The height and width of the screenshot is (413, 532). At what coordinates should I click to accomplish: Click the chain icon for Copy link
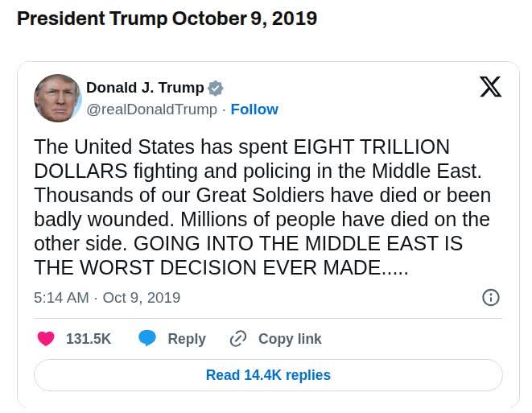238,339
